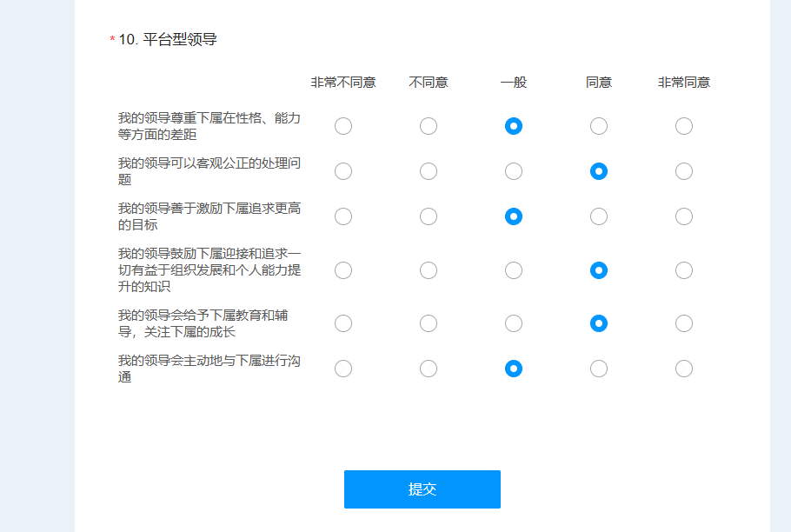Select 非常同意 for 鼓励下属迎接和追求 row

(684, 270)
